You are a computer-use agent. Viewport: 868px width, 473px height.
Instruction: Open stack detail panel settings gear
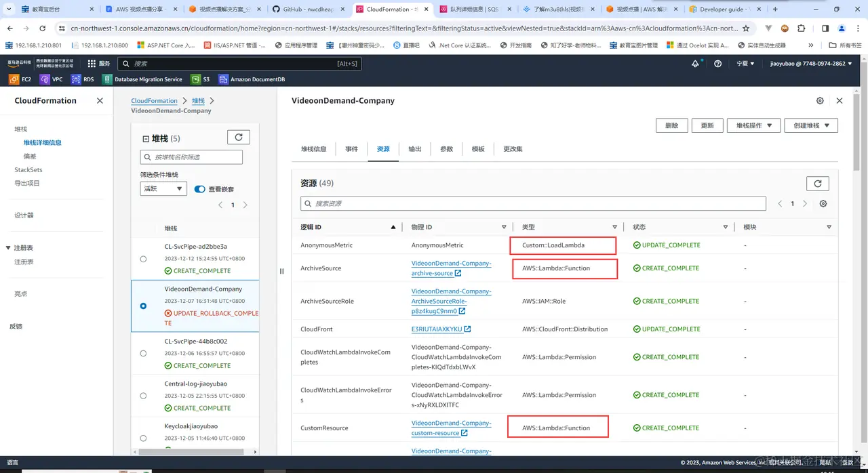click(x=820, y=100)
